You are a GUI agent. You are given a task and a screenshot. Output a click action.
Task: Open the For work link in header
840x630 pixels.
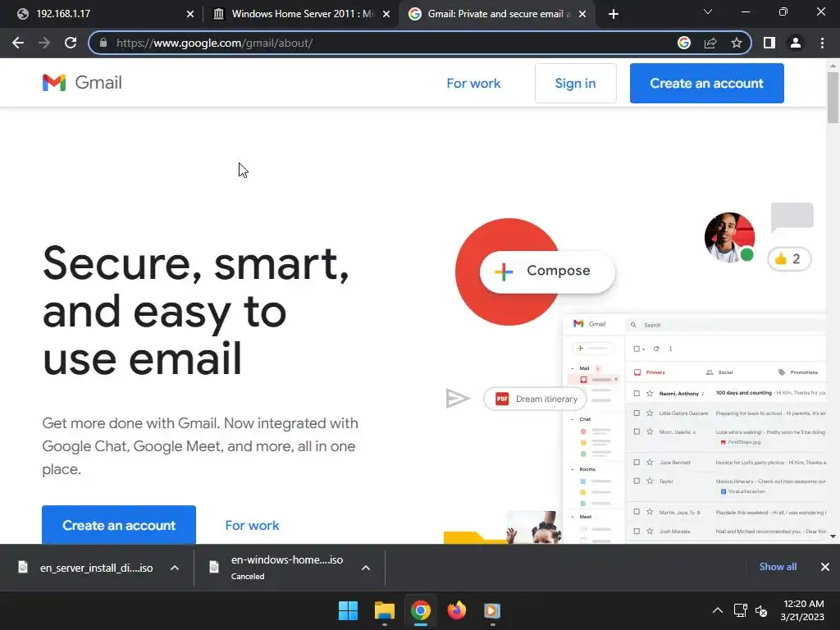pyautogui.click(x=473, y=83)
